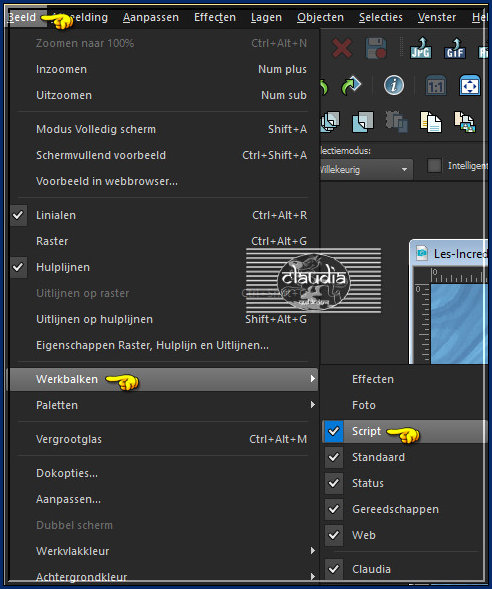492x589 pixels.
Task: Open the Willekeurig selection mode dropdown
Action: (366, 169)
